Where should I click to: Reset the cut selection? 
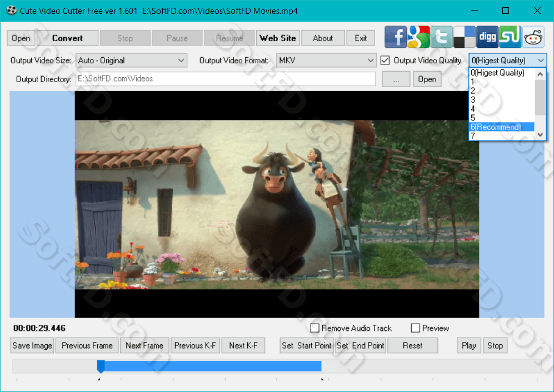413,345
